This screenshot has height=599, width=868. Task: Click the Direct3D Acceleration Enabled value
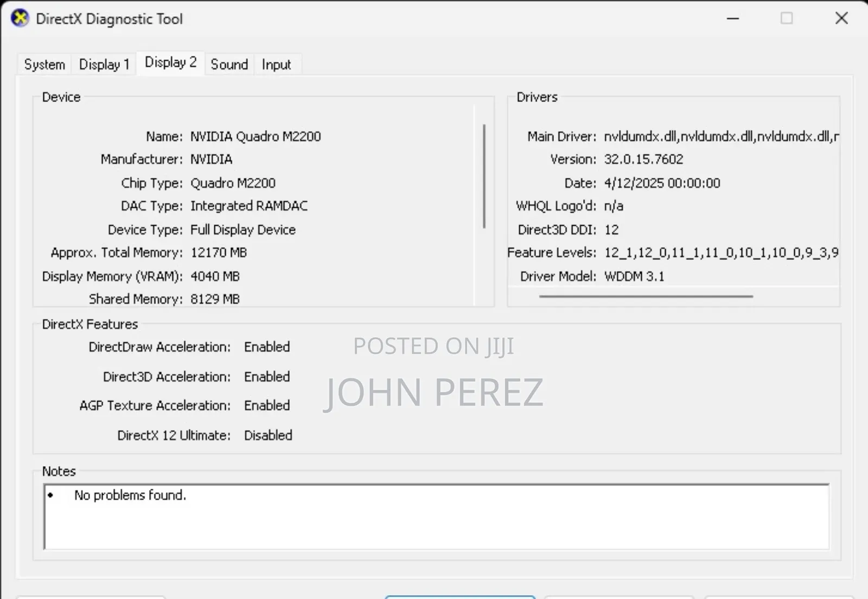point(267,377)
